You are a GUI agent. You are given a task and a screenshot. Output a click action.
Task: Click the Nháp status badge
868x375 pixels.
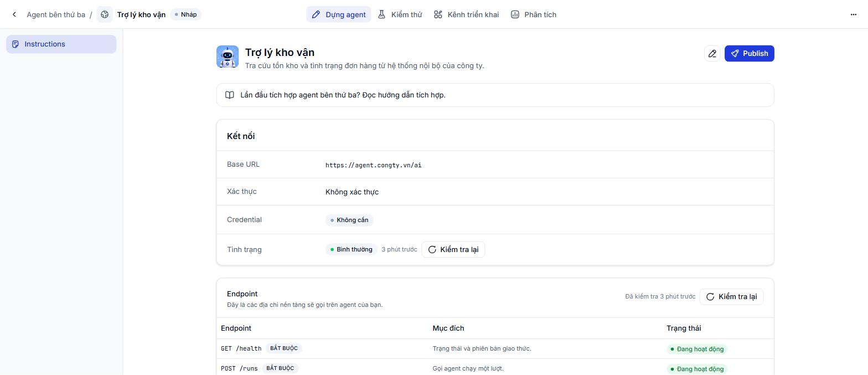[x=186, y=14]
